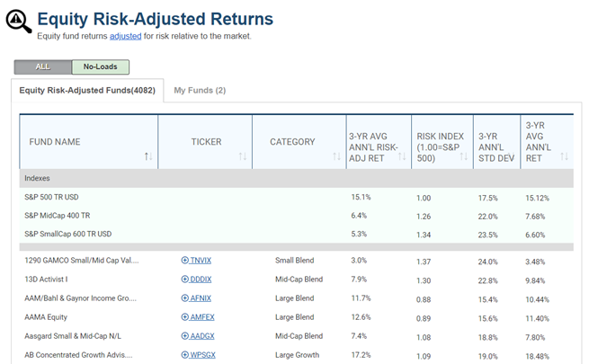Toggle the No-Loads filter
Image resolution: width=589 pixels, height=364 pixels.
pos(101,67)
